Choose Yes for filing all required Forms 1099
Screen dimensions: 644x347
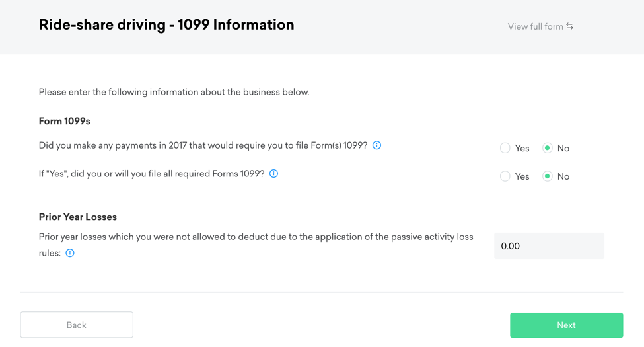(x=505, y=176)
